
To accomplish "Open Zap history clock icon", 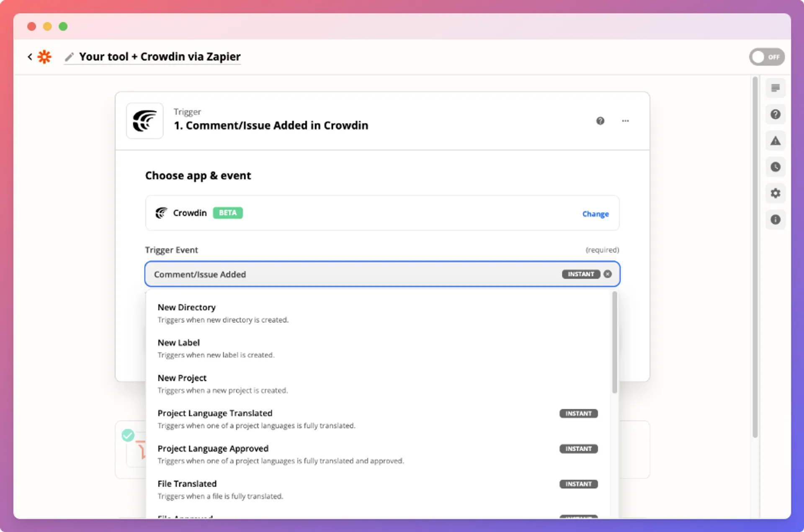I will (775, 167).
